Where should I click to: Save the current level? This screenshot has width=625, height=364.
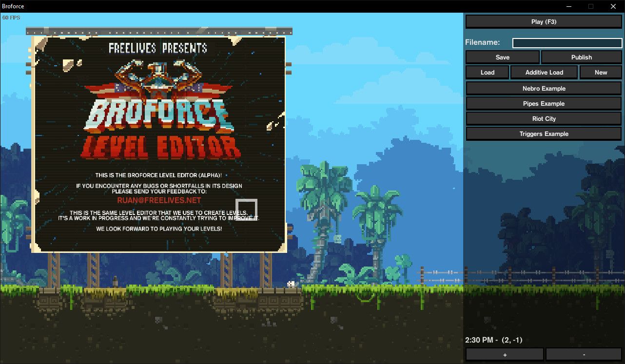coord(502,57)
